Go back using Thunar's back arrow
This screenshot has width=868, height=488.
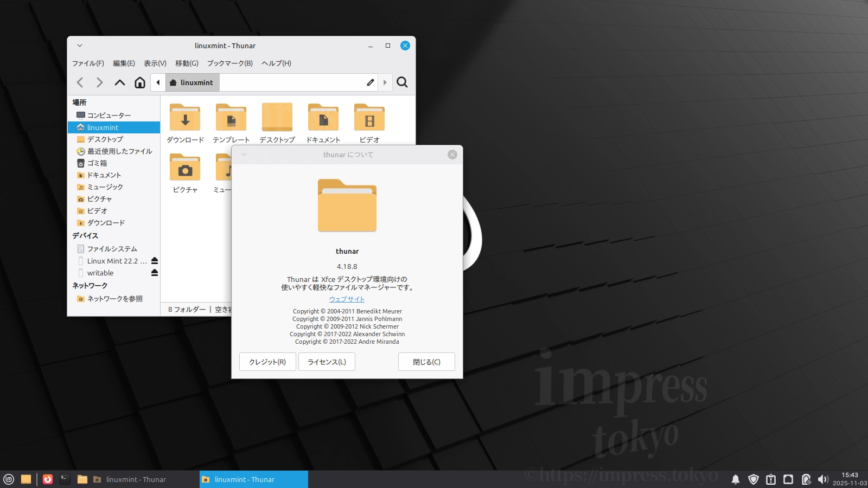pyautogui.click(x=80, y=82)
